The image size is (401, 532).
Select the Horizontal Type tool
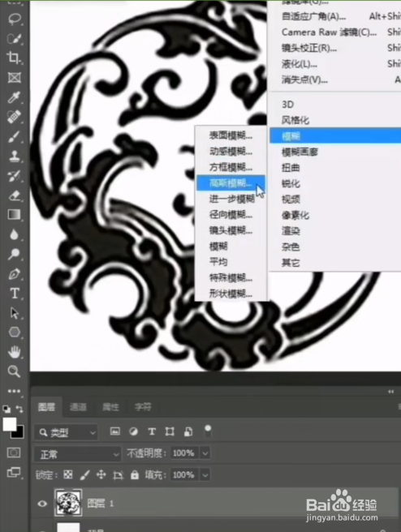click(15, 293)
